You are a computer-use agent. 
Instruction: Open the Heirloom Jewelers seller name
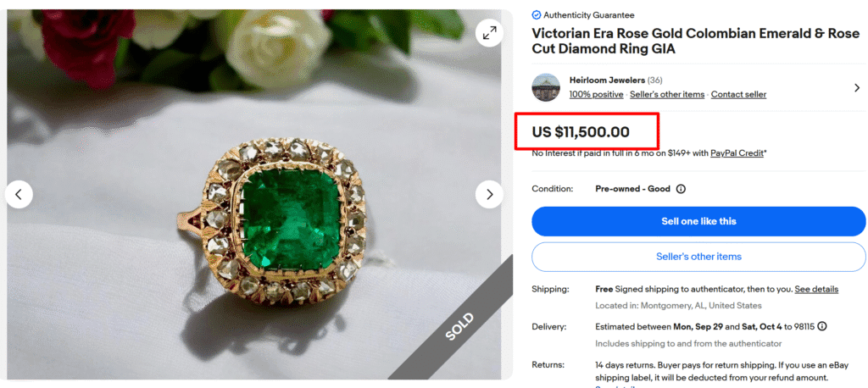[x=607, y=80]
